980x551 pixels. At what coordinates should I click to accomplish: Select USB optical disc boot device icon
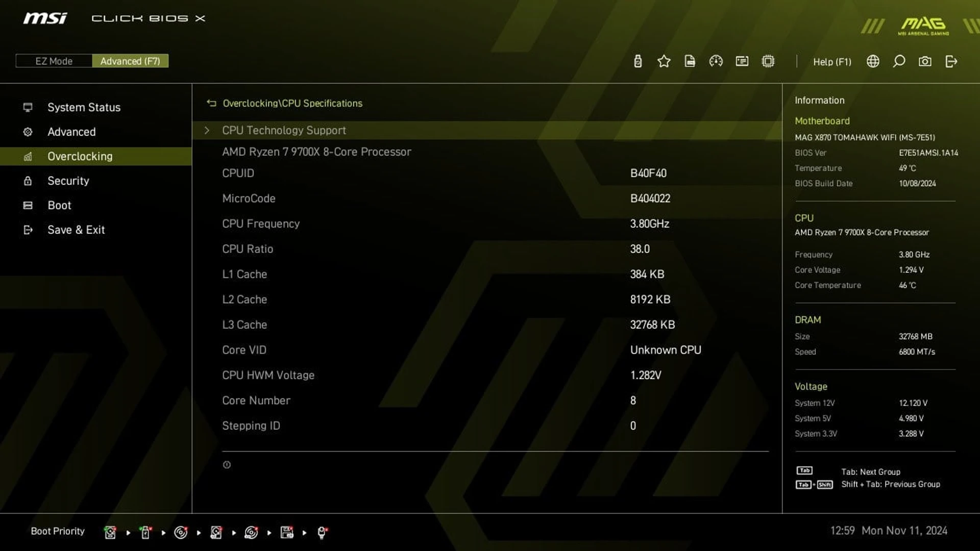pyautogui.click(x=251, y=532)
